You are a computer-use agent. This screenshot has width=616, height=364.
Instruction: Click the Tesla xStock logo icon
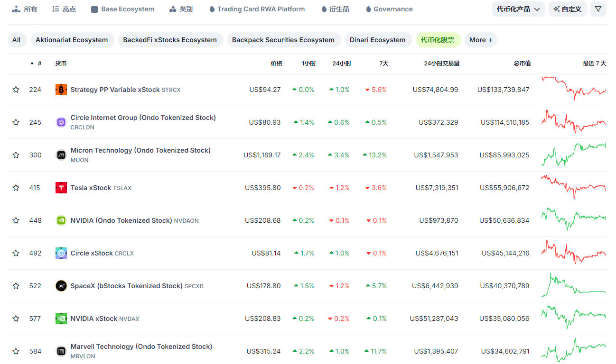61,188
